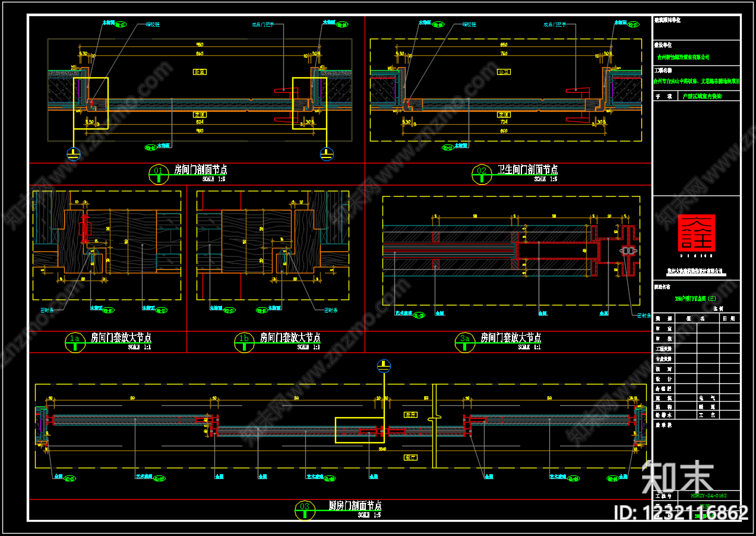This screenshot has height=536, width=756.
Task: Select the 850 dimension text
Action: (x=504, y=44)
